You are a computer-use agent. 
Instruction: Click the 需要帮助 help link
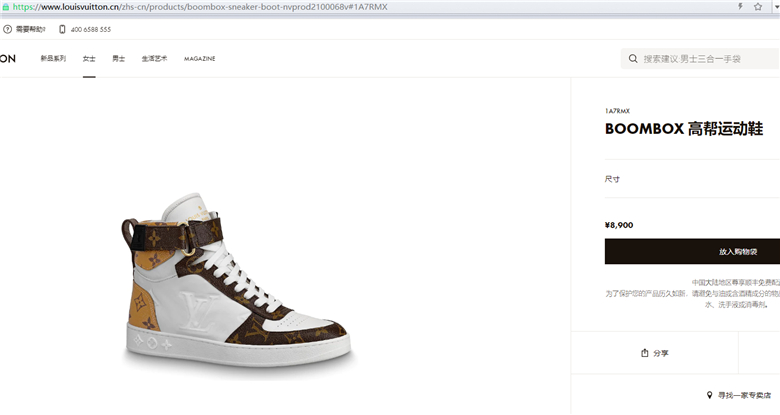[x=30, y=29]
